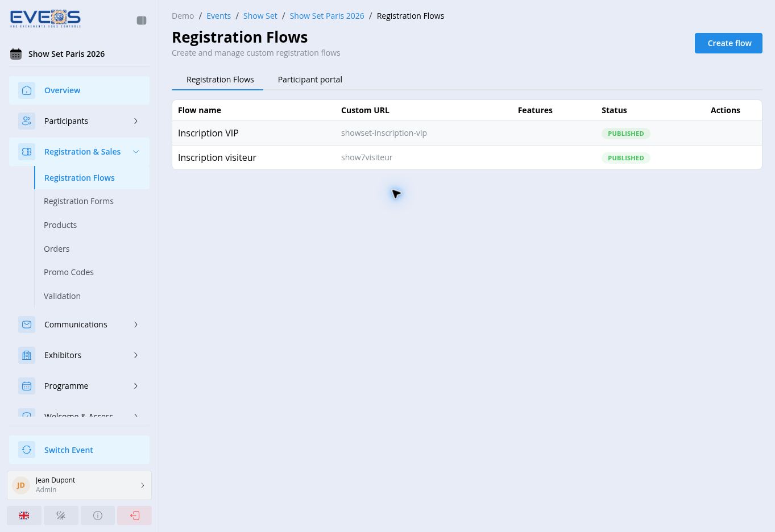
Task: Open the Jean Dupont user menu chevron
Action: (x=143, y=485)
